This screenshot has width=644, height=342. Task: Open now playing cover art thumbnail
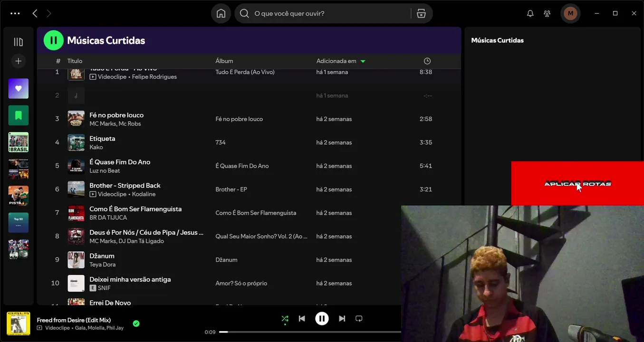pyautogui.click(x=19, y=323)
